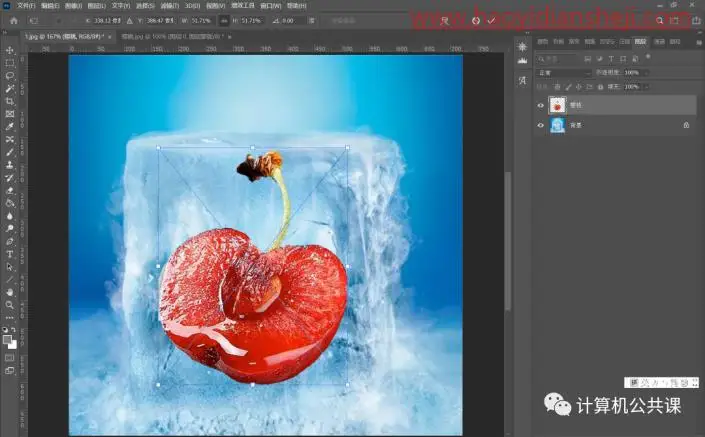Open the blend mode dropdown

tap(563, 73)
